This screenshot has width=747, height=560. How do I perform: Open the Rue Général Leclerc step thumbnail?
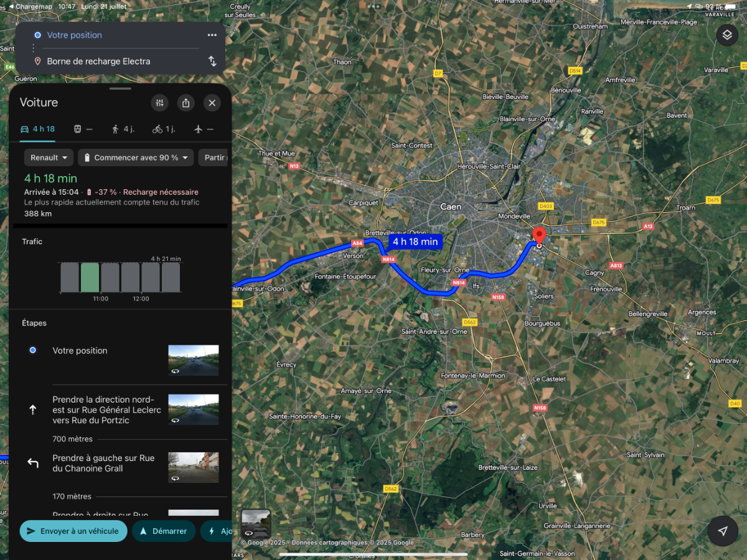click(194, 409)
